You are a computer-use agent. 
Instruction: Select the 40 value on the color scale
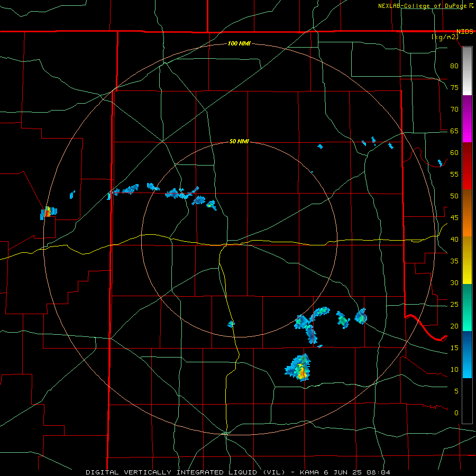[454, 239]
